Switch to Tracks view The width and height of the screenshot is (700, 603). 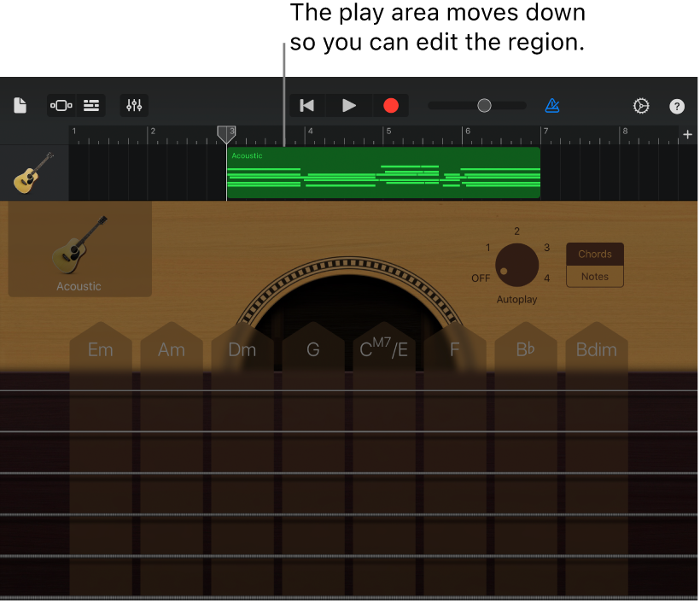point(91,106)
